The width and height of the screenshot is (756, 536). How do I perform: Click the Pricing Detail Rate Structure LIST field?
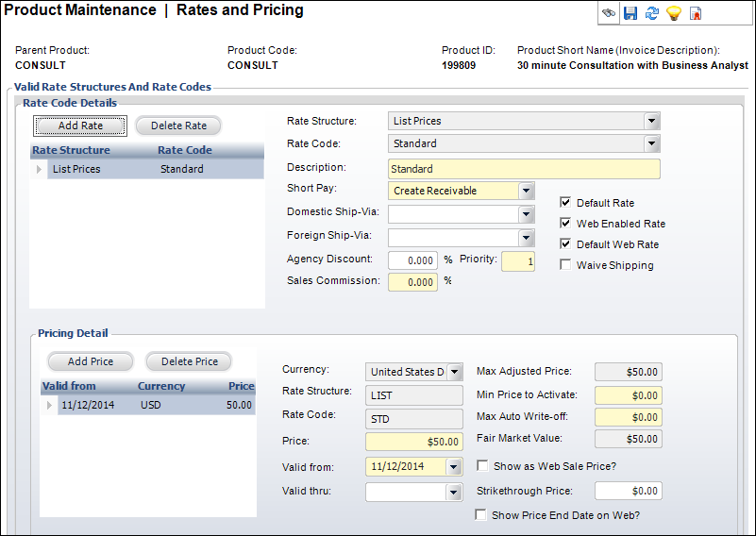click(414, 395)
